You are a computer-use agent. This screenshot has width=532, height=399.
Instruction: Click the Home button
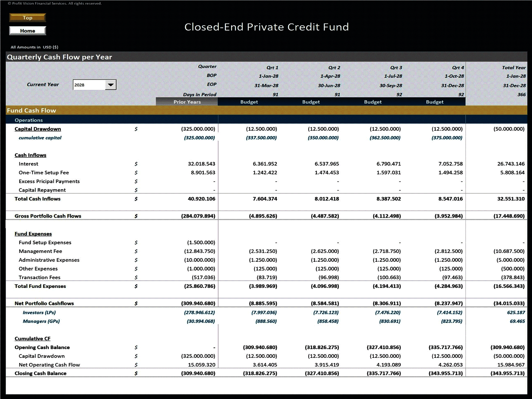pos(27,30)
